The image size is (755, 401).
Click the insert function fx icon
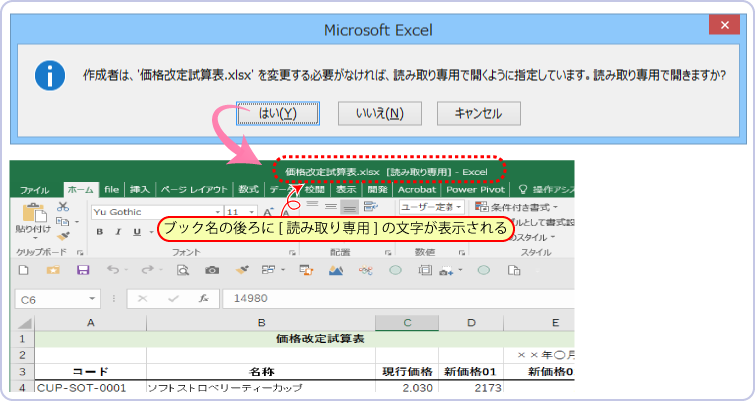tap(204, 299)
